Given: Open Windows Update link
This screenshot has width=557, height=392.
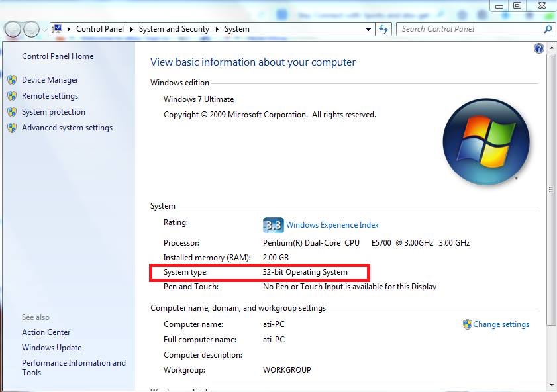Looking at the screenshot, I should coord(52,348).
